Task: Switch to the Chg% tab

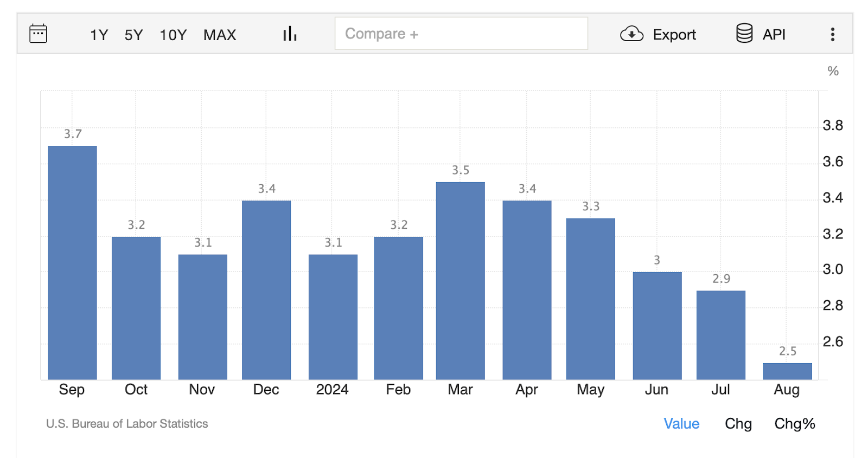Action: point(795,424)
